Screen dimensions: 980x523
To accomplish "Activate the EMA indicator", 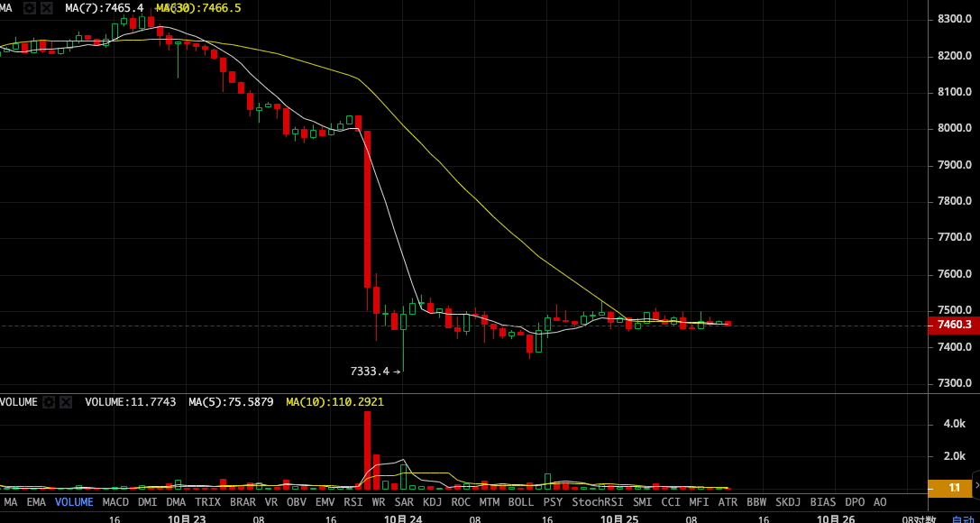I will click(36, 502).
